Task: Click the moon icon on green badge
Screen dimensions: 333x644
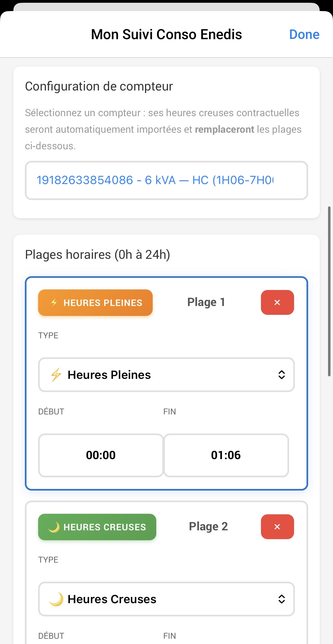Action: [54, 527]
